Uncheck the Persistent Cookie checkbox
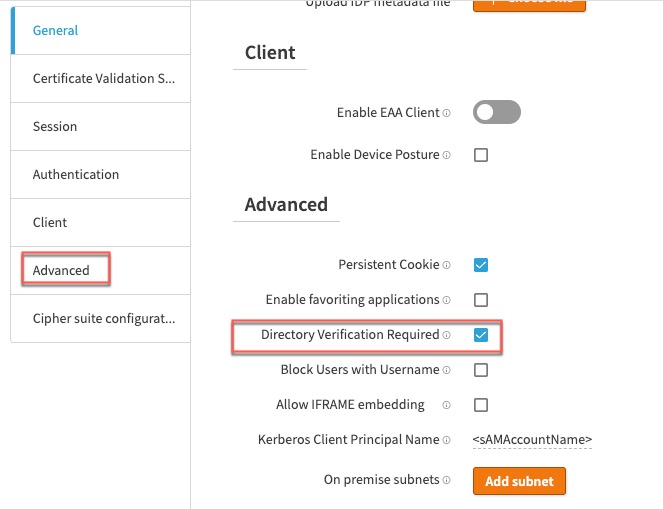663x509 pixels. (x=481, y=265)
